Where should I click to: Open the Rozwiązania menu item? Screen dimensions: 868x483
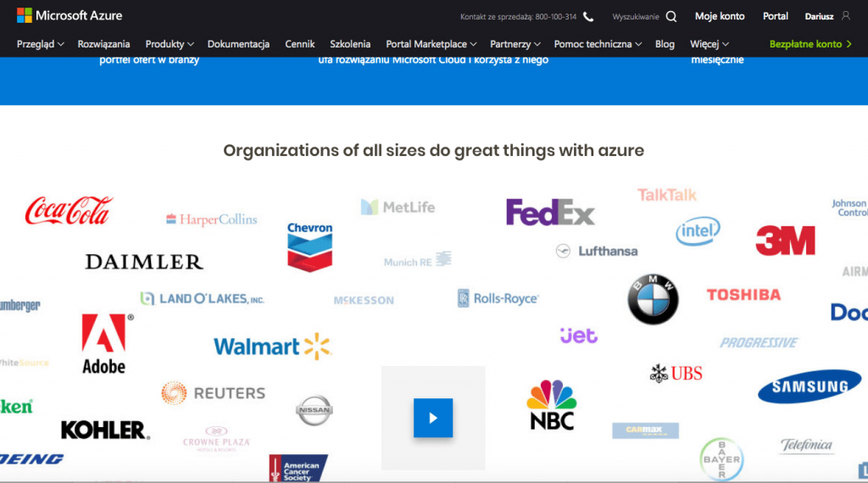(103, 44)
